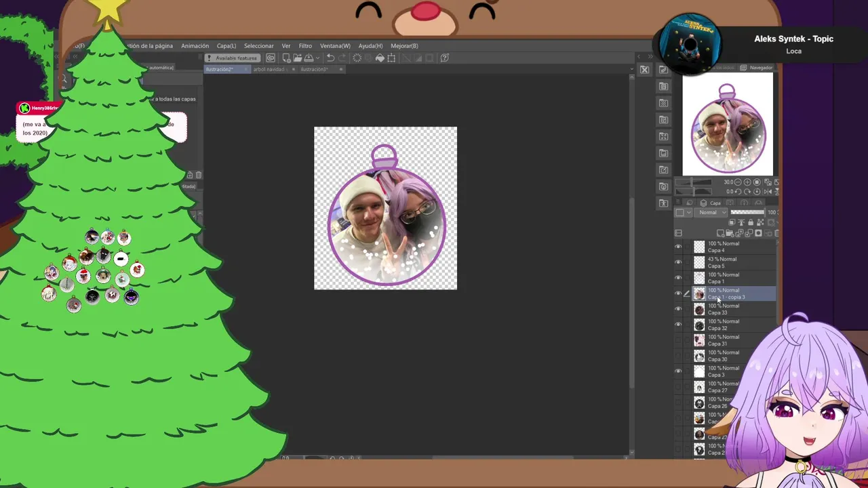Toggle visibility eye of Capa 4
Image resolution: width=868 pixels, height=488 pixels.
pos(678,247)
